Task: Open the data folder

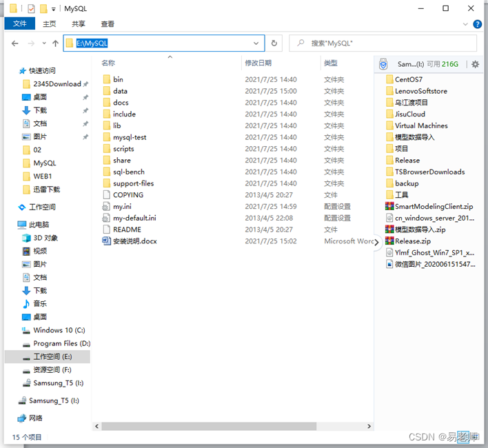Action: pyautogui.click(x=120, y=91)
